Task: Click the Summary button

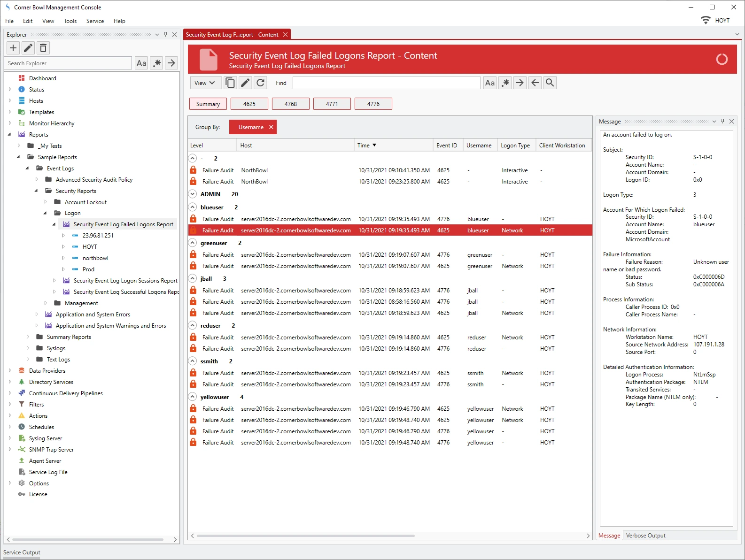Action: click(x=208, y=104)
